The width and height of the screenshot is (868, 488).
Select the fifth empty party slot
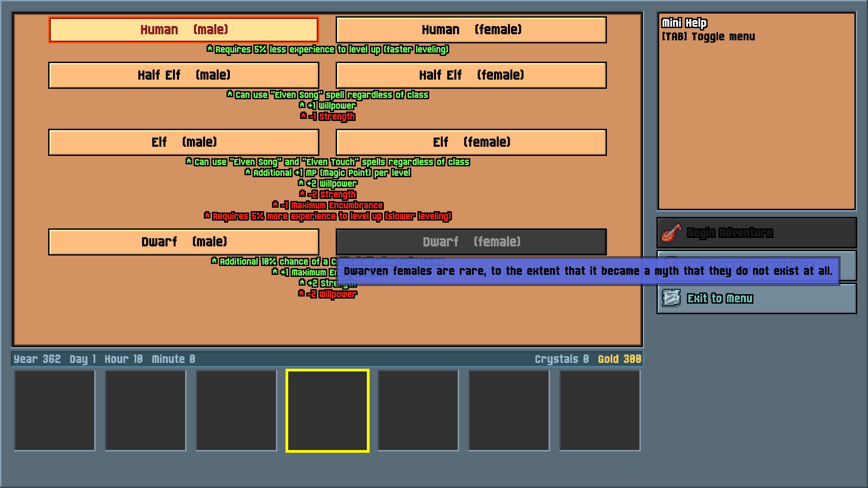point(418,411)
